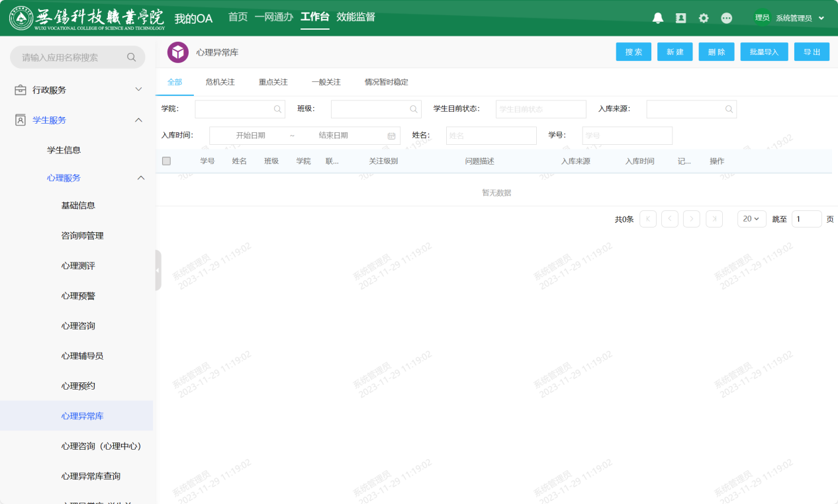Toggle the select-all checkbox in table header
This screenshot has height=504, width=838.
(166, 161)
